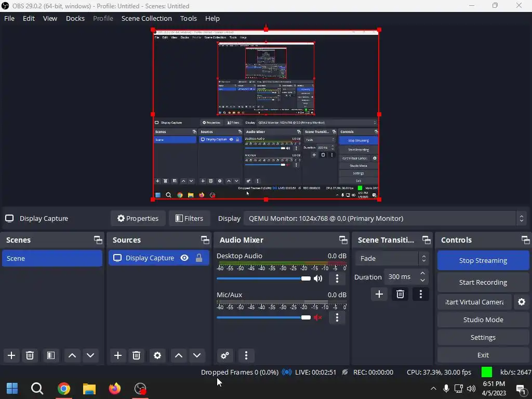Move source up arrow
Viewport: 532px width, 399px height.
click(x=179, y=355)
